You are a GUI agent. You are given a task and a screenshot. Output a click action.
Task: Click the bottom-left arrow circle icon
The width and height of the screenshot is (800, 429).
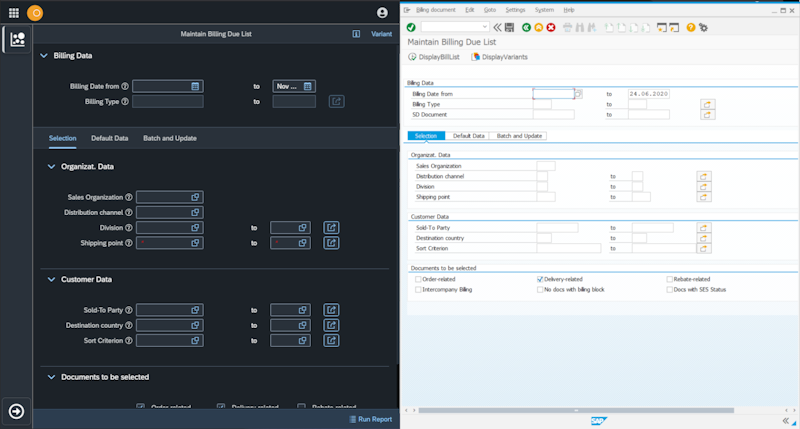17,411
